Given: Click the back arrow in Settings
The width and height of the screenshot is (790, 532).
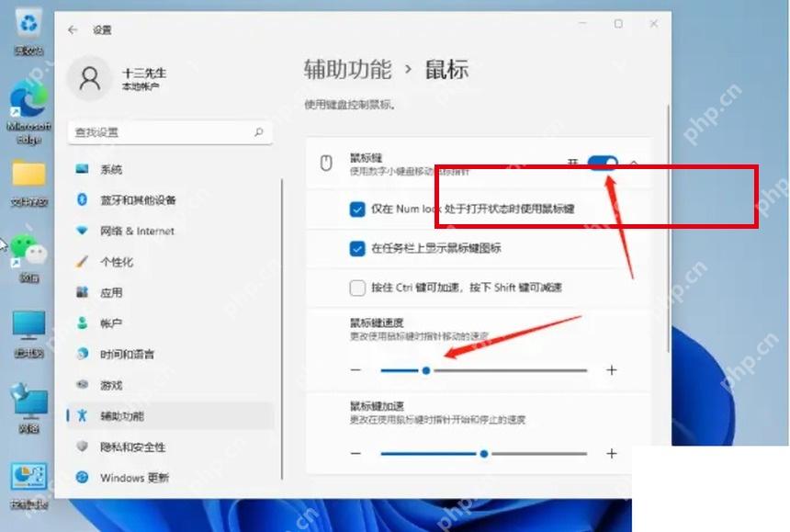Looking at the screenshot, I should (x=73, y=30).
